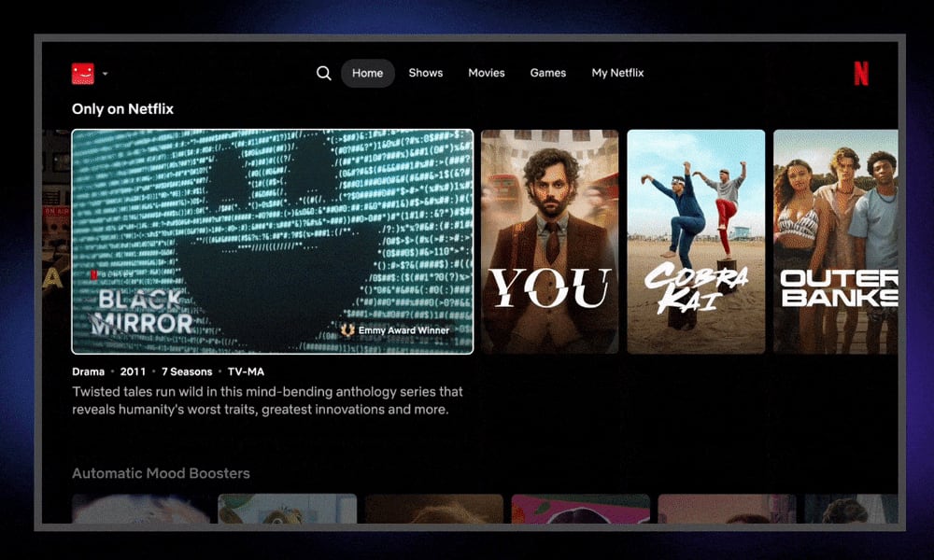Click the Automatic Mood Boosters heading
The width and height of the screenshot is (934, 560).
pos(161,473)
